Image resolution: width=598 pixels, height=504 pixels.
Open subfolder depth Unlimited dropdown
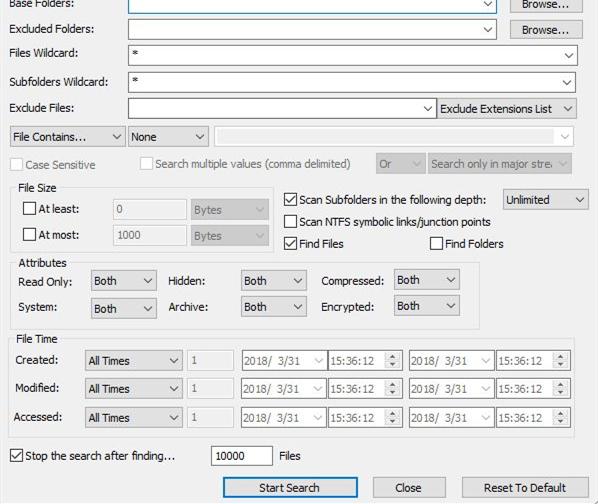[x=545, y=200]
